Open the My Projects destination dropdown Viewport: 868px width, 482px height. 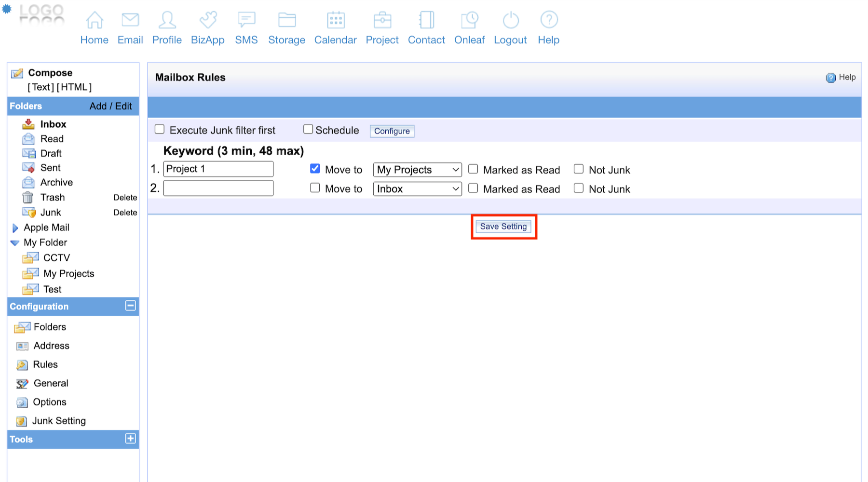click(417, 170)
